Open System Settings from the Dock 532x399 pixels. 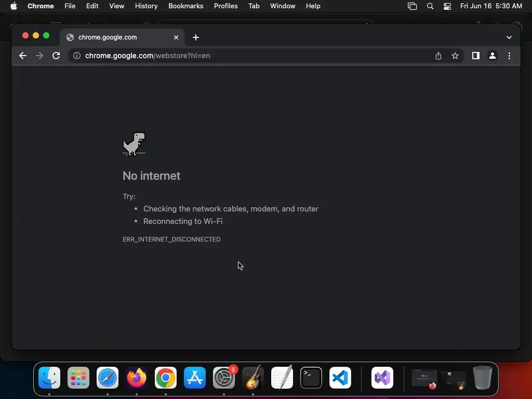point(224,378)
